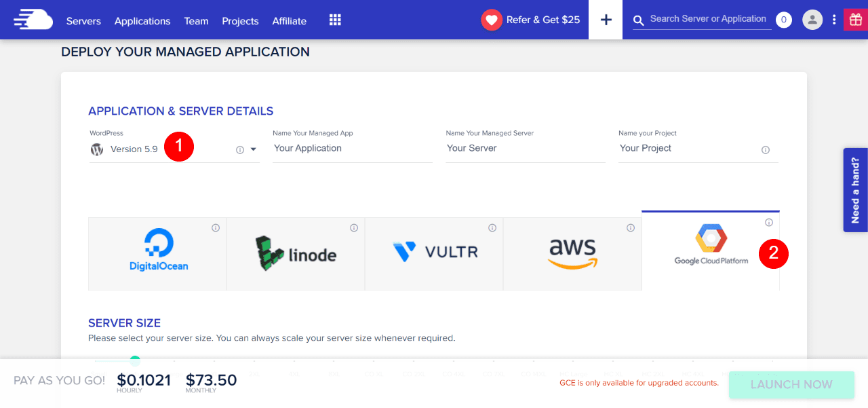This screenshot has height=408, width=868.
Task: Click the Name Your Managed App field
Action: pos(352,148)
